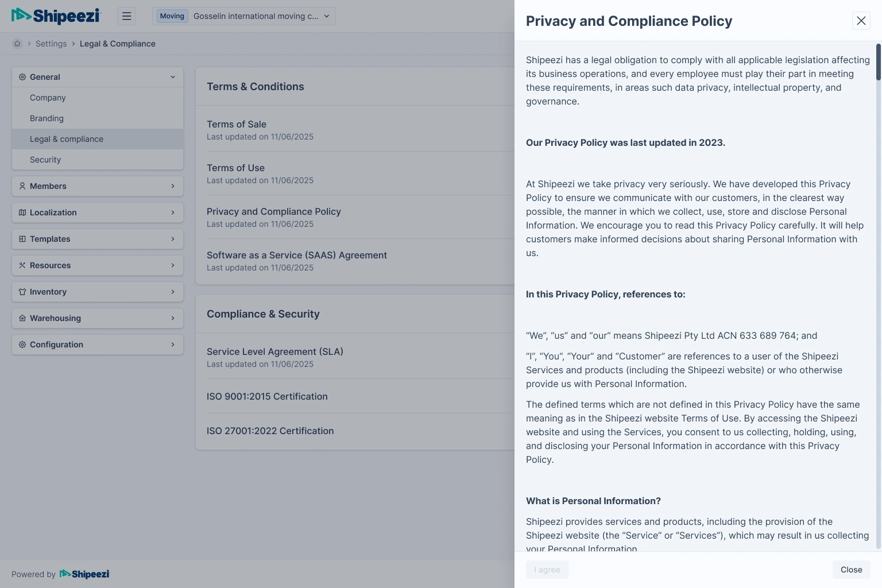
Task: Toggle the hamburger menu button
Action: (127, 16)
